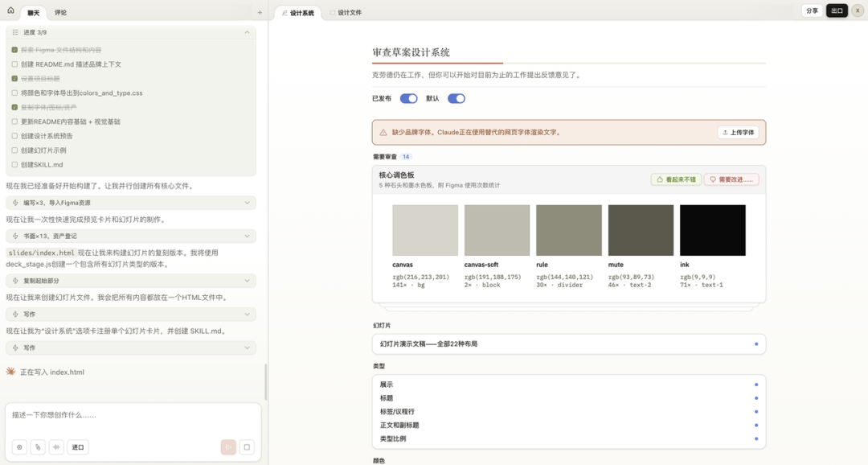The height and width of the screenshot is (465, 868).
Task: Click the home icon in top-left corner
Action: click(x=10, y=11)
